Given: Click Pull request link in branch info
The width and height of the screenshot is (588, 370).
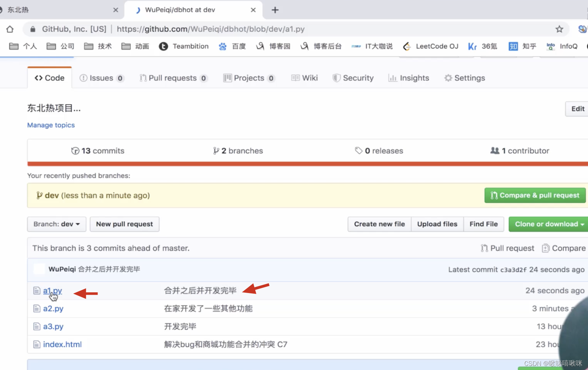Looking at the screenshot, I should [508, 248].
